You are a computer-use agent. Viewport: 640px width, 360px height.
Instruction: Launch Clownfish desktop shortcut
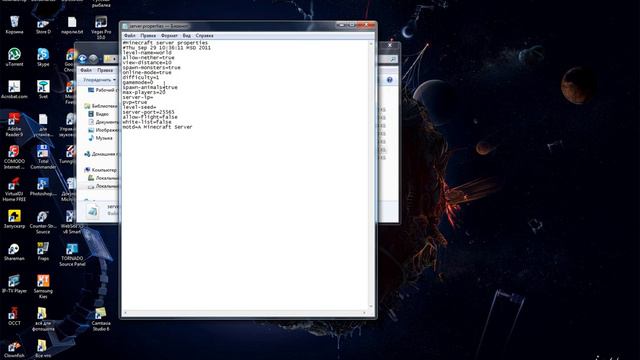(14, 349)
